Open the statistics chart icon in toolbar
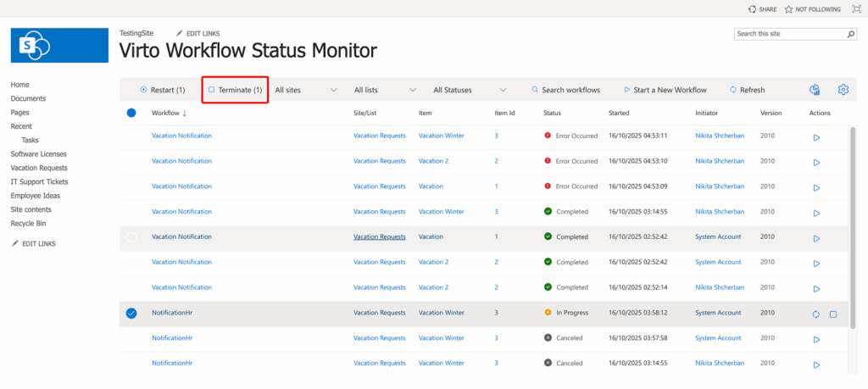This screenshot has width=868, height=389. [x=815, y=90]
